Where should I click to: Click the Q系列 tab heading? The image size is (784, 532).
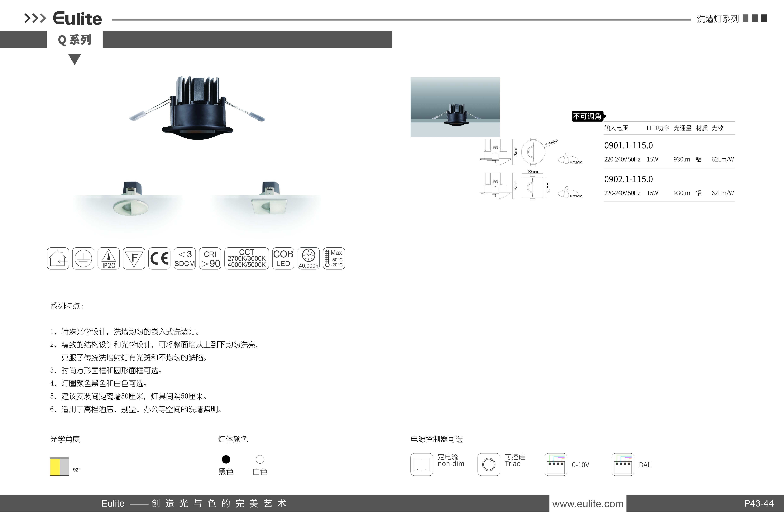75,40
